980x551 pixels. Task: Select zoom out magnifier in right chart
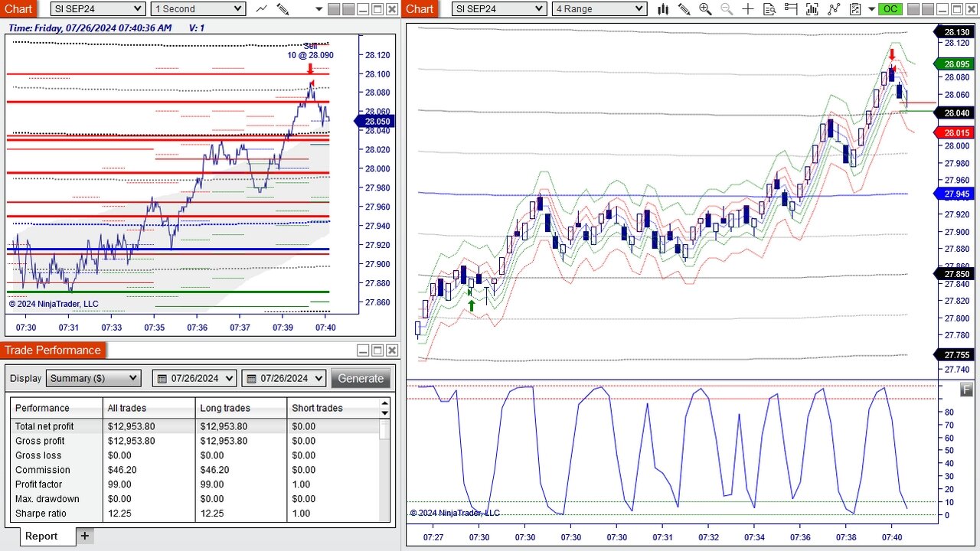coord(727,9)
